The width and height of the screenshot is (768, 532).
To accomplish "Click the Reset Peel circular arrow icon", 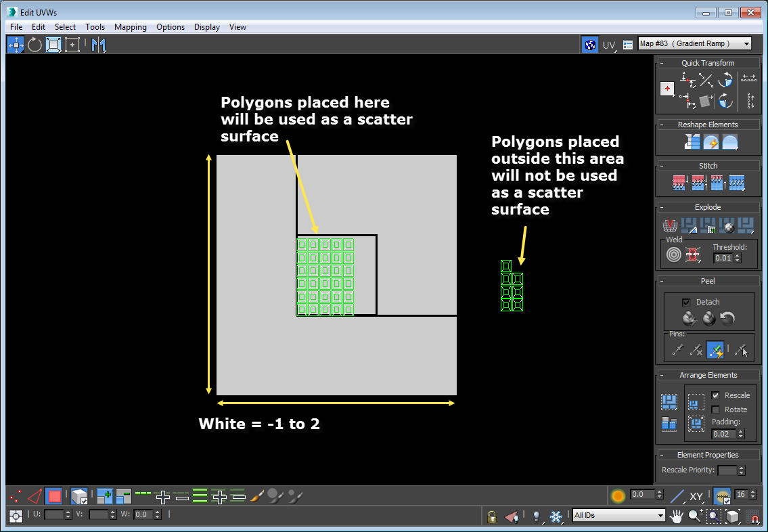I will (x=727, y=317).
